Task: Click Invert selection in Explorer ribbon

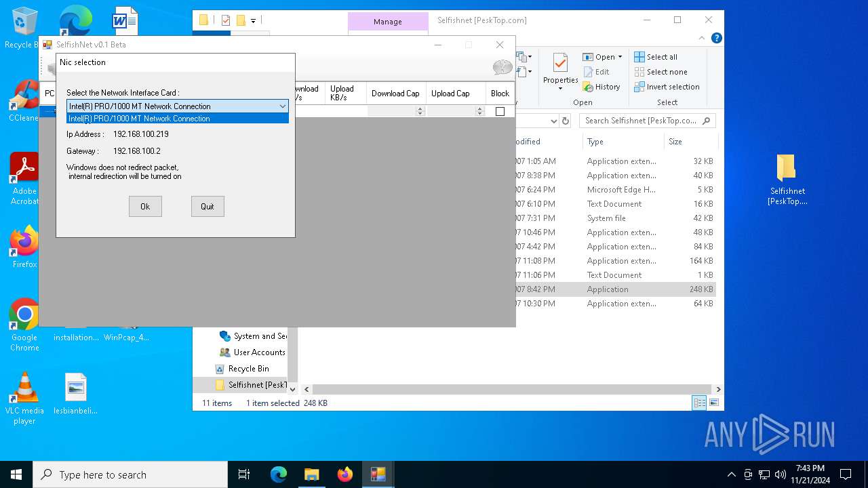Action: (x=667, y=87)
